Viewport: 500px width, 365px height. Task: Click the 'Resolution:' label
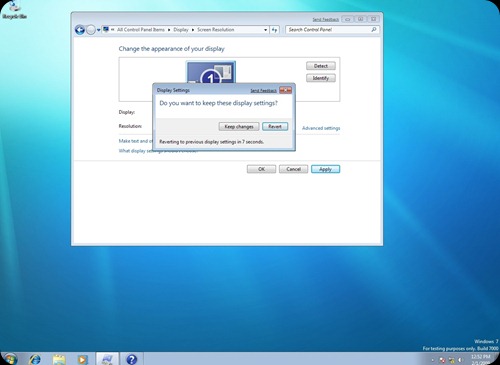130,126
